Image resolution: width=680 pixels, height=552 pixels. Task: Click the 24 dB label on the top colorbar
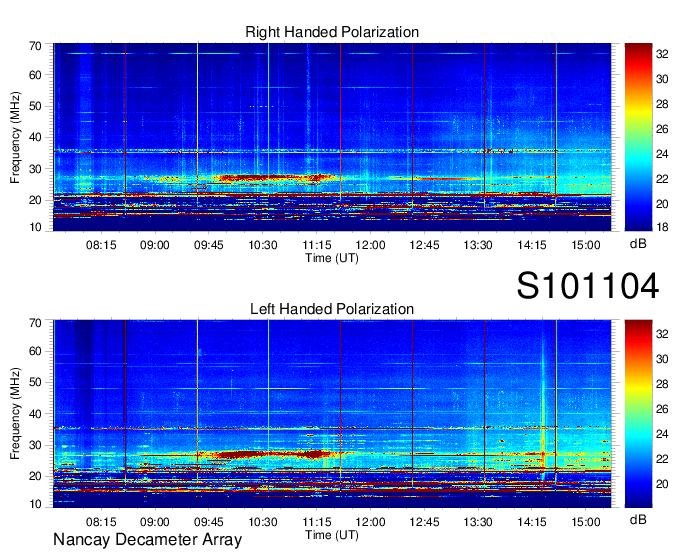662,154
